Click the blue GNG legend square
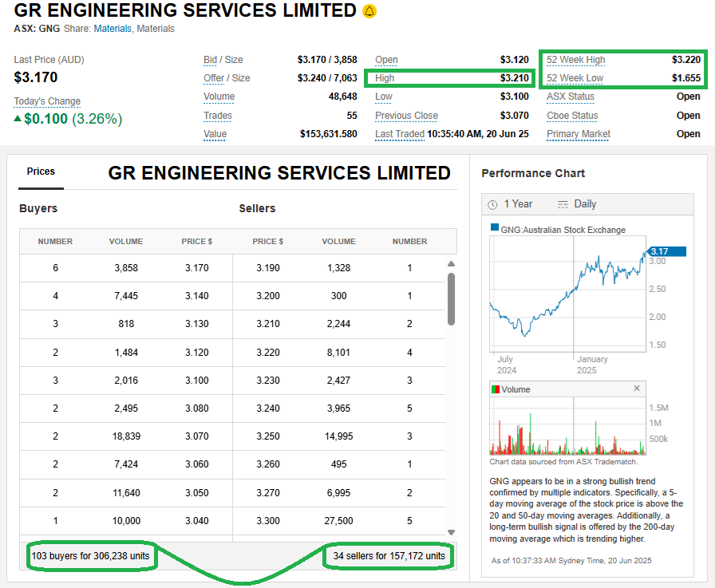Image resolution: width=715 pixels, height=588 pixels. point(495,229)
